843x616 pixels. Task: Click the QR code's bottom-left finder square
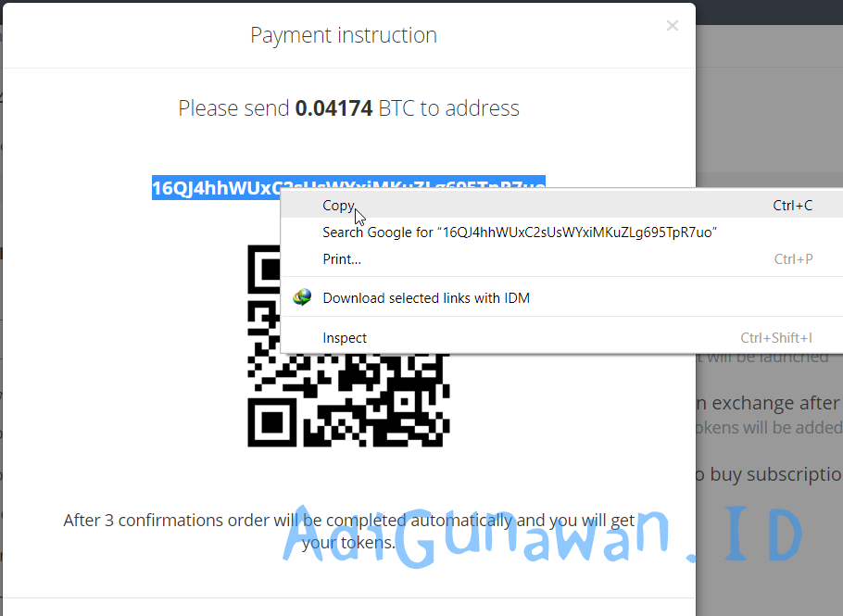pos(271,422)
